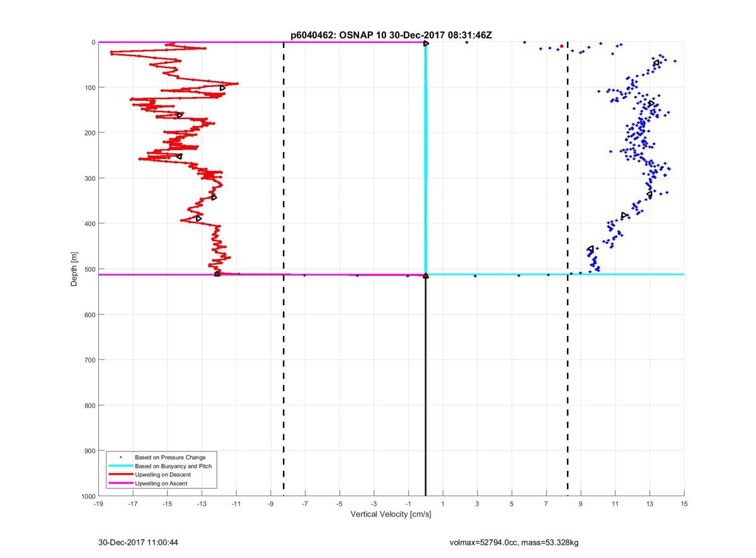Click the red line sample in the legend
The height and width of the screenshot is (558, 756).
120,475
